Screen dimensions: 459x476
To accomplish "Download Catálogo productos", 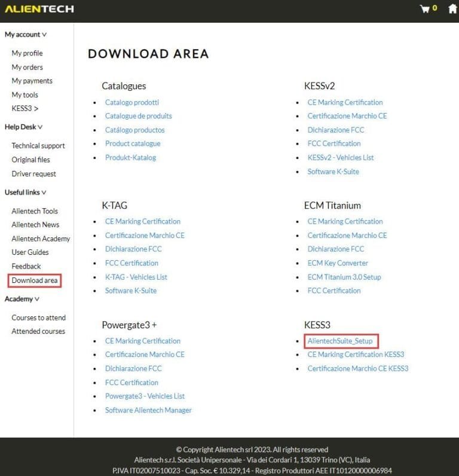I will pyautogui.click(x=134, y=130).
